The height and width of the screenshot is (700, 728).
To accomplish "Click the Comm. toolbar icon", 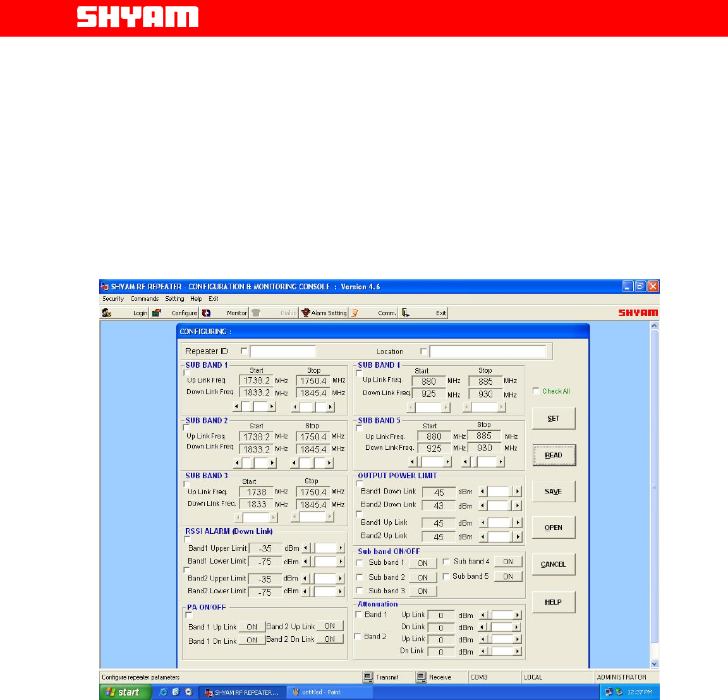I will point(355,313).
